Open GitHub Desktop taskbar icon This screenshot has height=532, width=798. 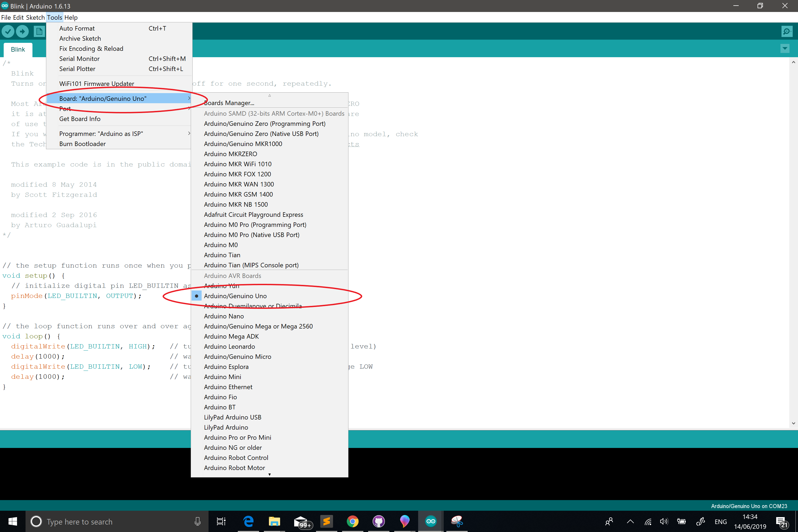pyautogui.click(x=379, y=521)
